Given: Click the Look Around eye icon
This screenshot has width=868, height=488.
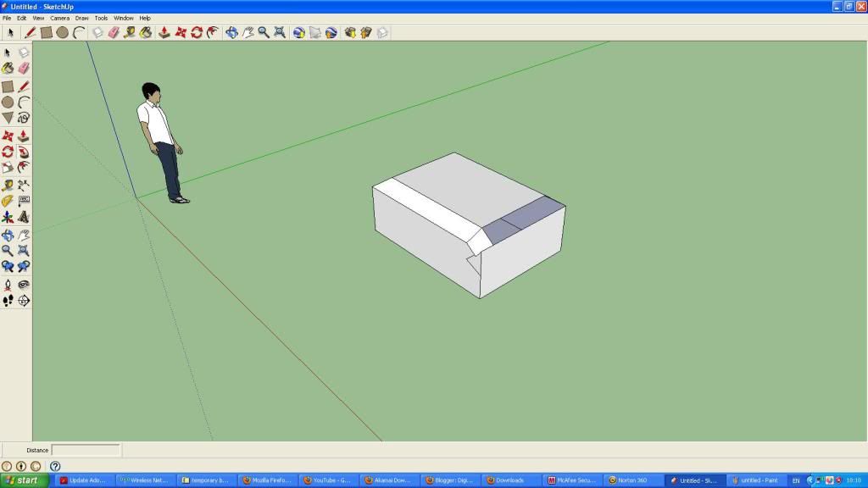Looking at the screenshot, I should tap(24, 285).
